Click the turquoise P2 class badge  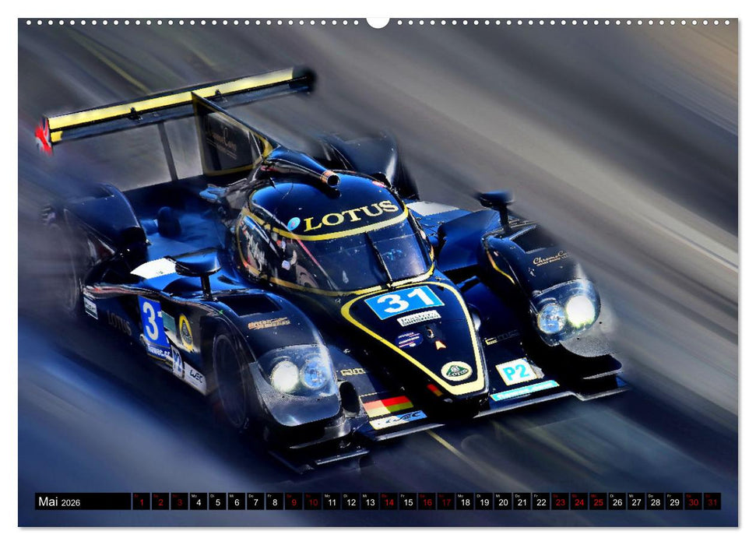[x=518, y=372]
